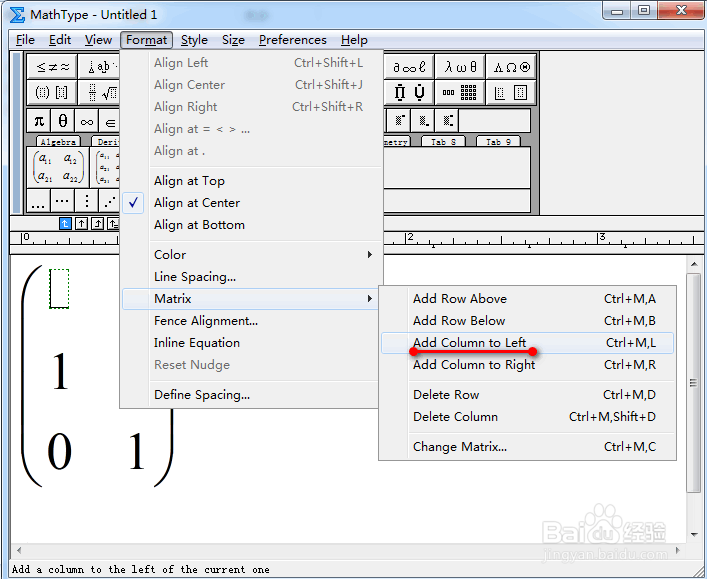Switch to the Algebra tab
Viewport: 707px width, 579px height.
pos(58,142)
